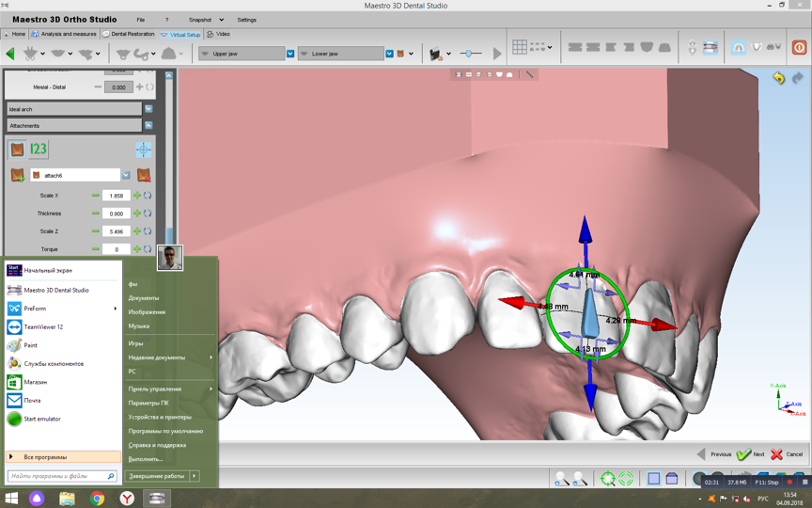Select the top dome view orientation icon
The width and height of the screenshot is (812, 508).
point(664,47)
